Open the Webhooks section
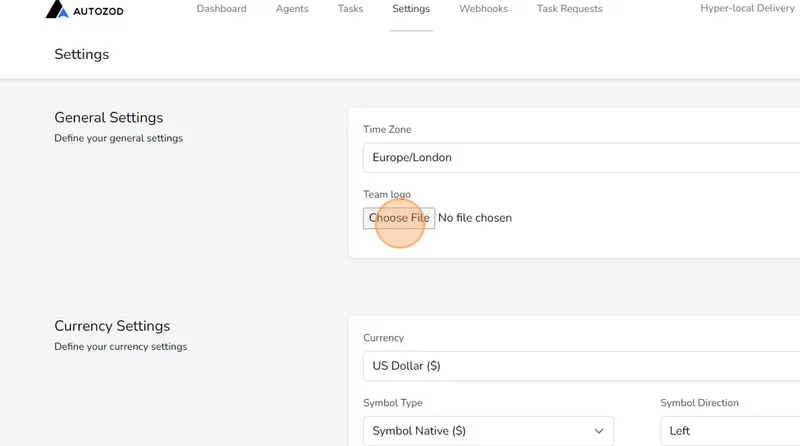 [x=483, y=9]
